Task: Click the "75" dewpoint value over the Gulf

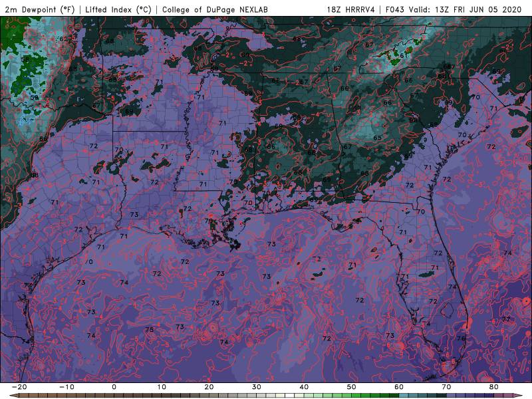Action: point(149,329)
